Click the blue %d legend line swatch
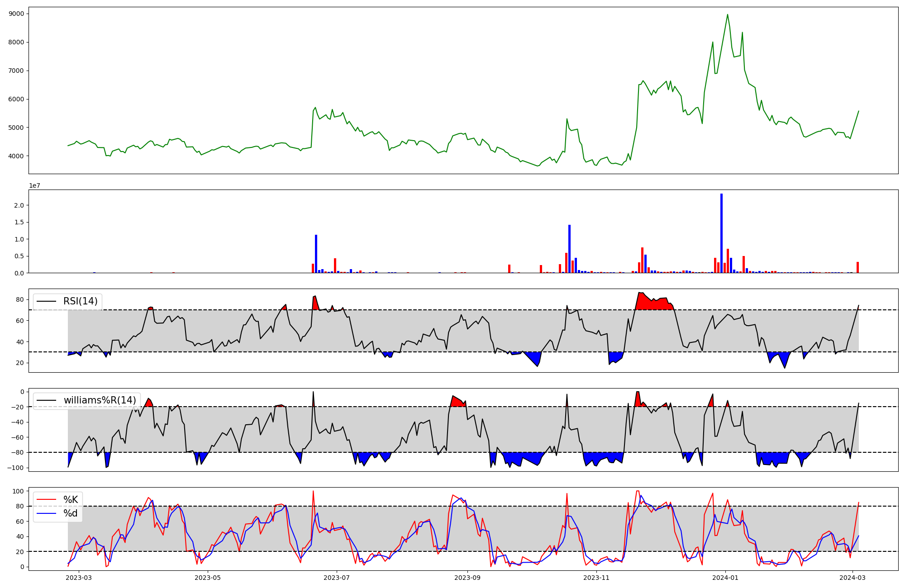Viewport: 905px width, 588px height. pos(46,513)
